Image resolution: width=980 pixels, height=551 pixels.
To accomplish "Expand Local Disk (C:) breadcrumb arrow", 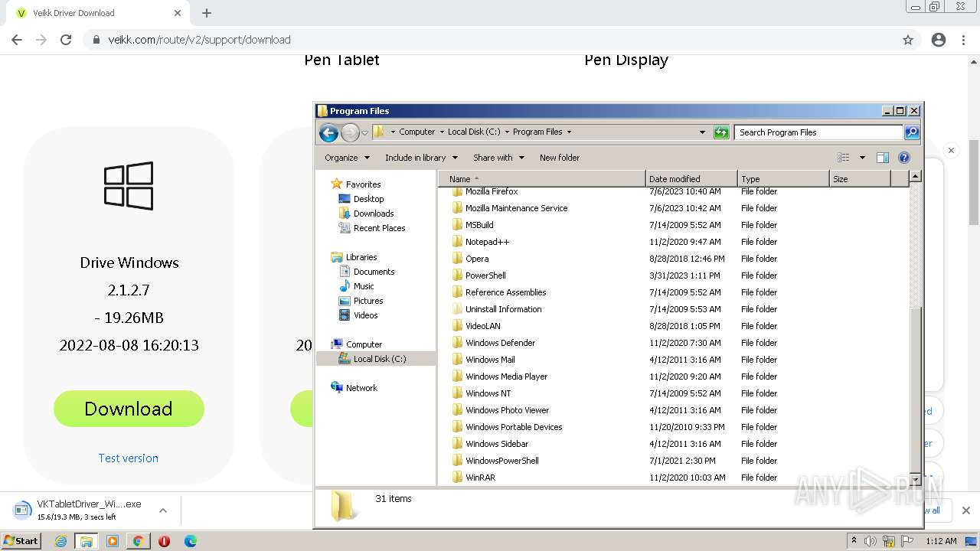I will [x=506, y=132].
